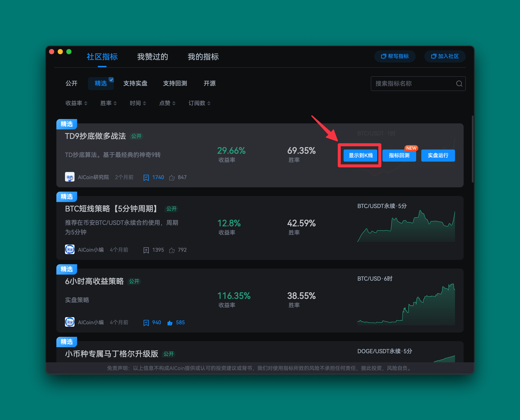This screenshot has width=520, height=420.
Task: Click the 加入社区 button
Action: [x=445, y=56]
